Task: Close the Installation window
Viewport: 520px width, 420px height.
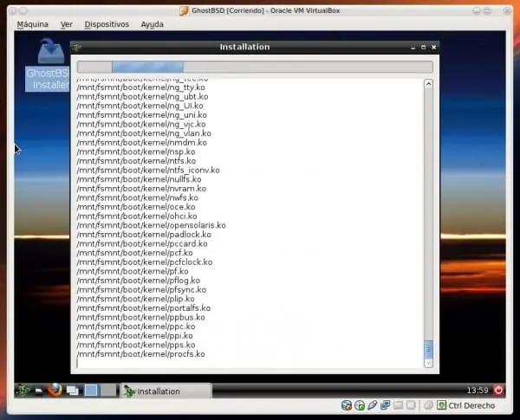Action: click(x=434, y=48)
